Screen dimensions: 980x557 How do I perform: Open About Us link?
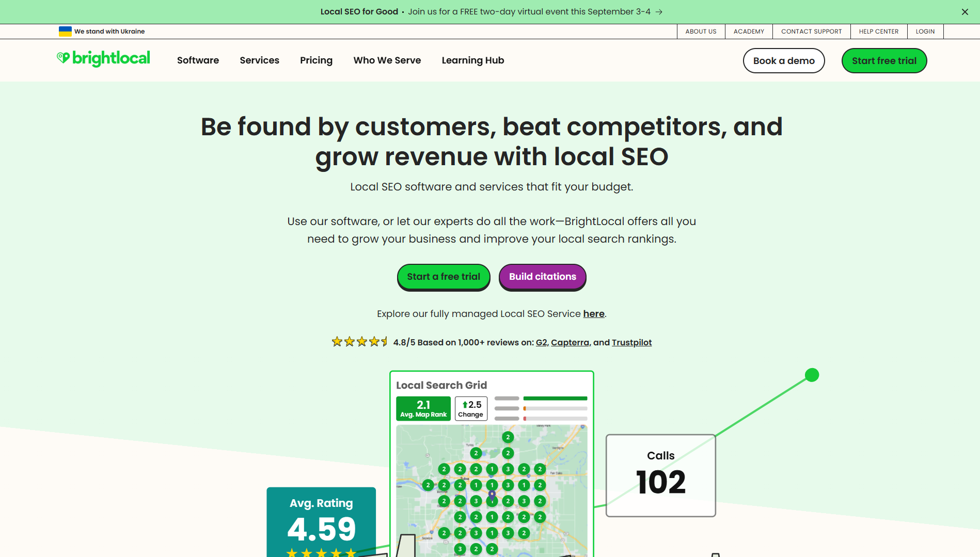coord(701,31)
